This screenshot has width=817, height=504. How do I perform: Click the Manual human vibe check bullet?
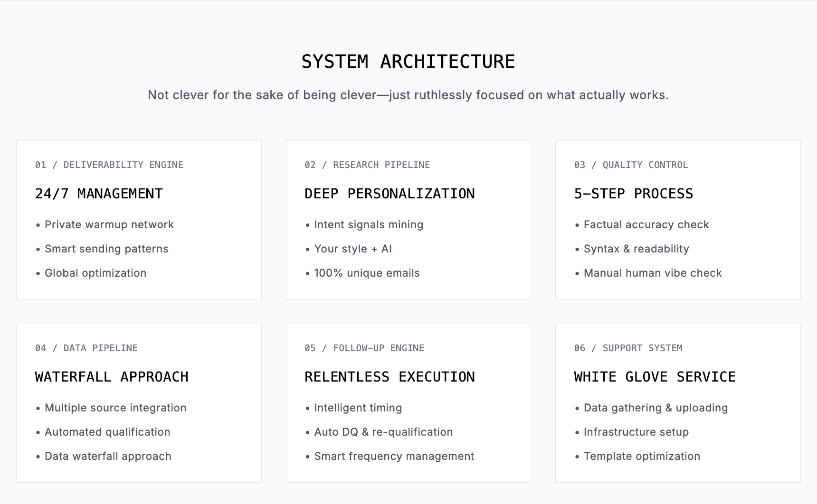click(652, 273)
